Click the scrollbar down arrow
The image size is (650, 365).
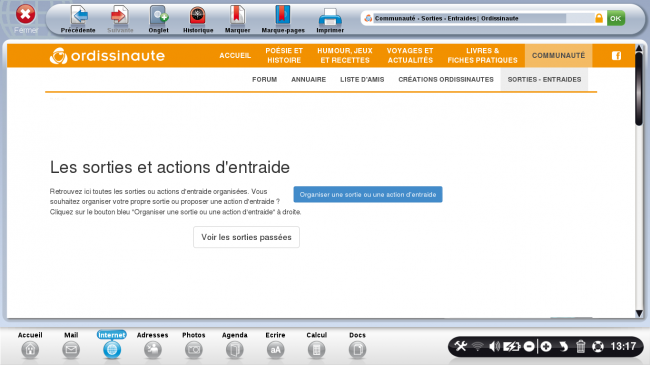click(x=639, y=313)
